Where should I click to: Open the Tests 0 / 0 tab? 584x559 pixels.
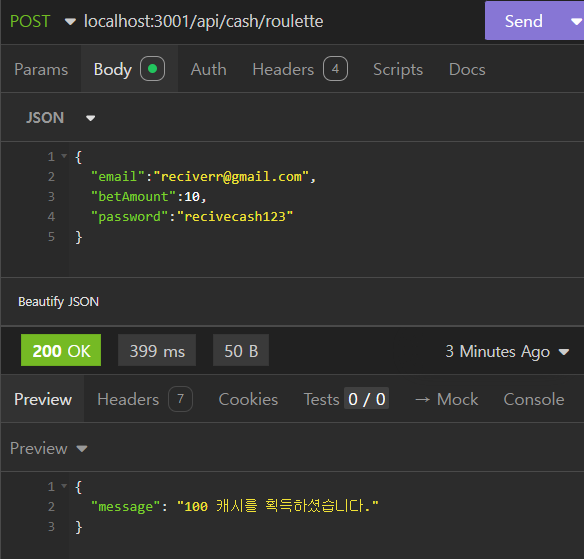click(x=346, y=399)
